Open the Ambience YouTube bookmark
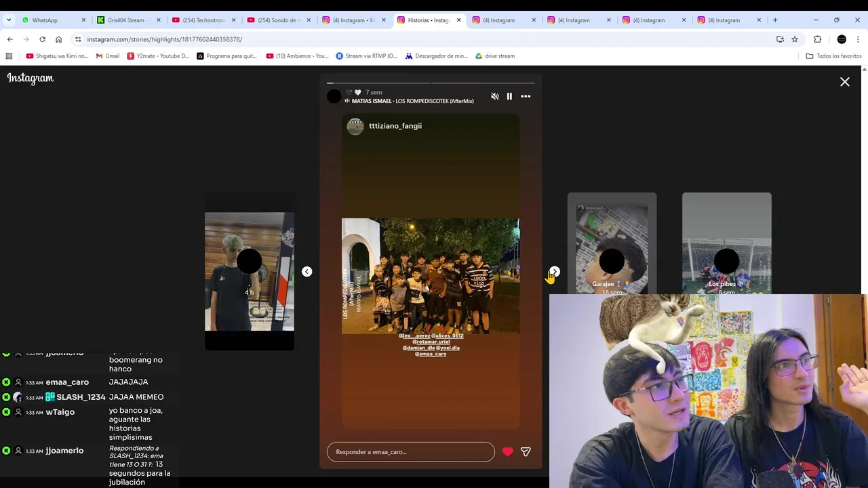 [x=298, y=56]
